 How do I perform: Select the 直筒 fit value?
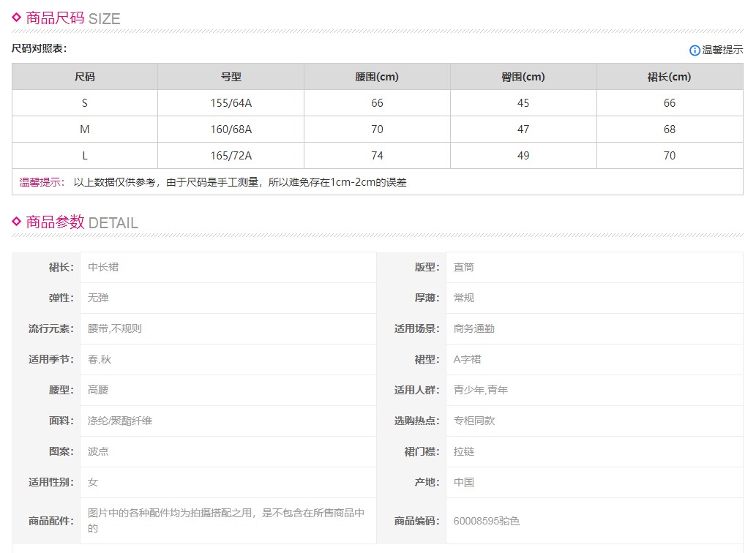[464, 267]
